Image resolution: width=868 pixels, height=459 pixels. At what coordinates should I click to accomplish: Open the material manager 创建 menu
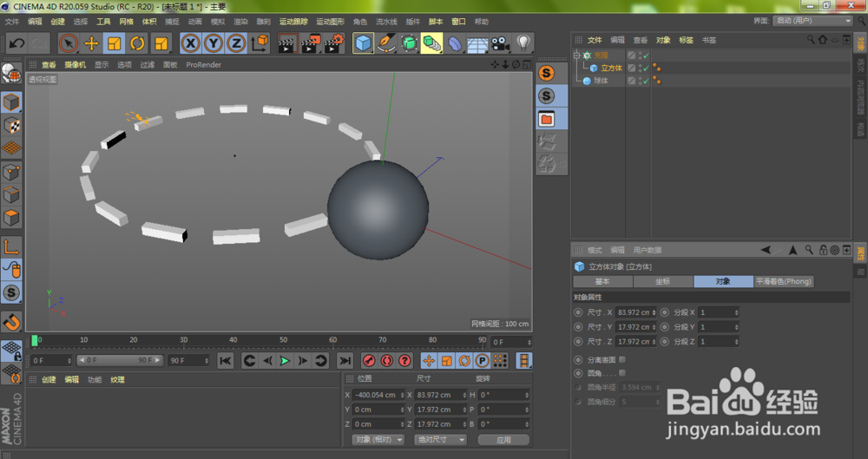[49, 380]
